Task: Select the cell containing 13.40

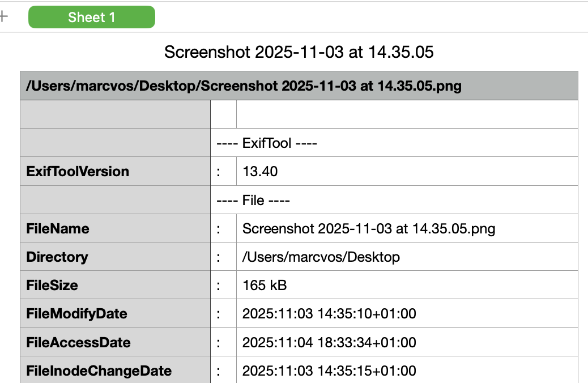Action: tap(260, 171)
